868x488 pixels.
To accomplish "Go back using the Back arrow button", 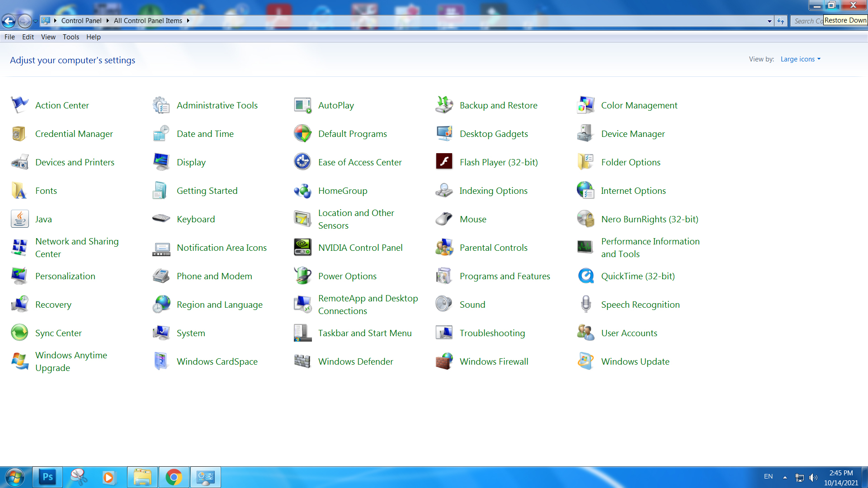I will [x=9, y=21].
